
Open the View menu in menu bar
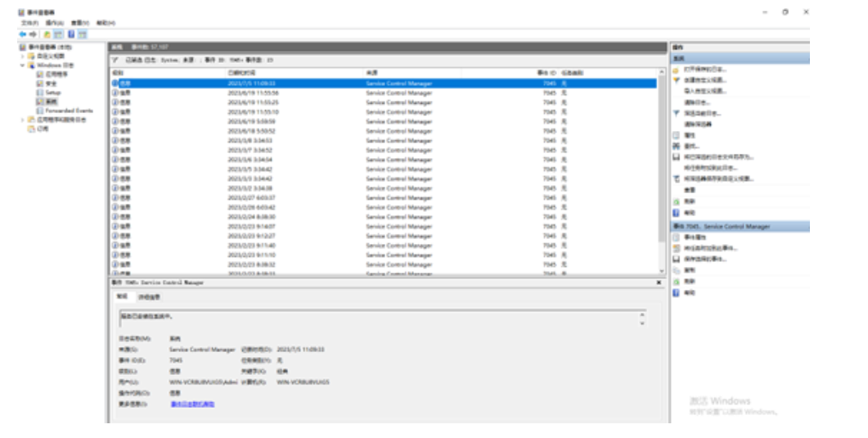[80, 23]
